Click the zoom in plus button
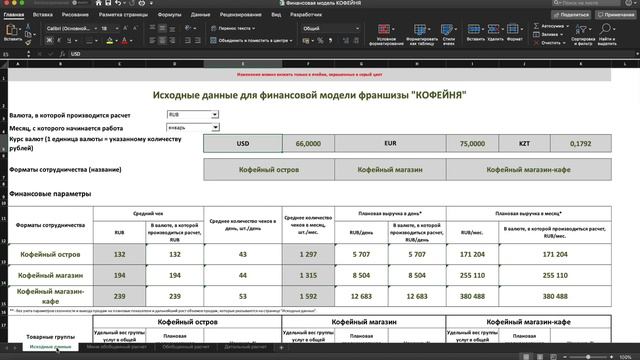Viewport: 640px width, 360px height. click(x=611, y=357)
